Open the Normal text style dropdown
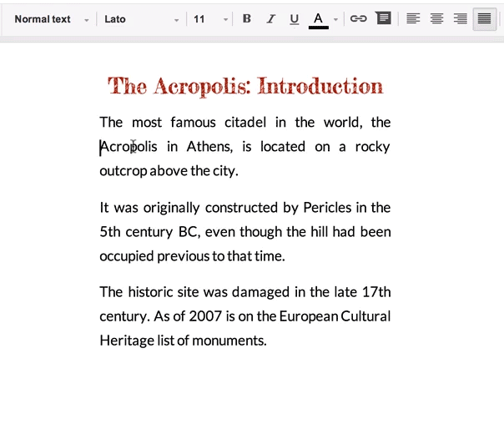This screenshot has height=444, width=504. point(51,18)
